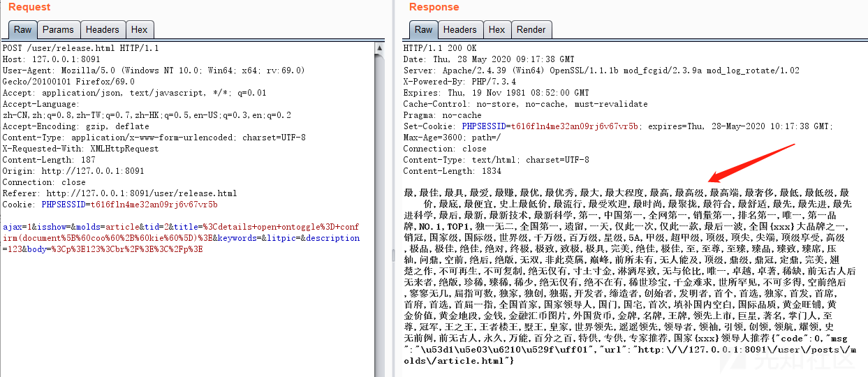View the response Hex tab
Image resolution: width=868 pixels, height=377 pixels.
(496, 29)
